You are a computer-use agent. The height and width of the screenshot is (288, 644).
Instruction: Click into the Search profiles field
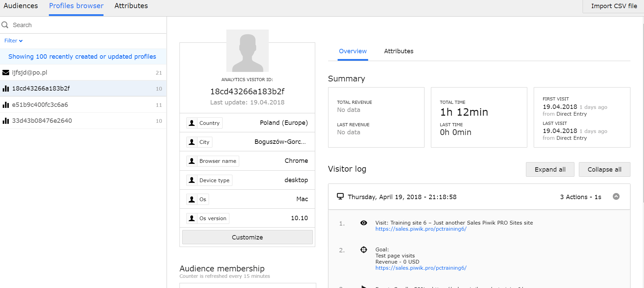pyautogui.click(x=85, y=25)
